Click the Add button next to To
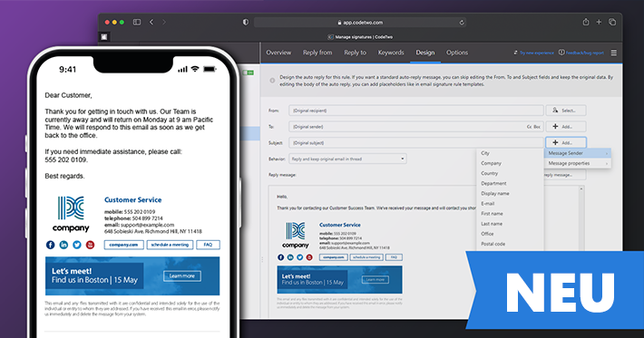This screenshot has width=644, height=338. [x=566, y=127]
